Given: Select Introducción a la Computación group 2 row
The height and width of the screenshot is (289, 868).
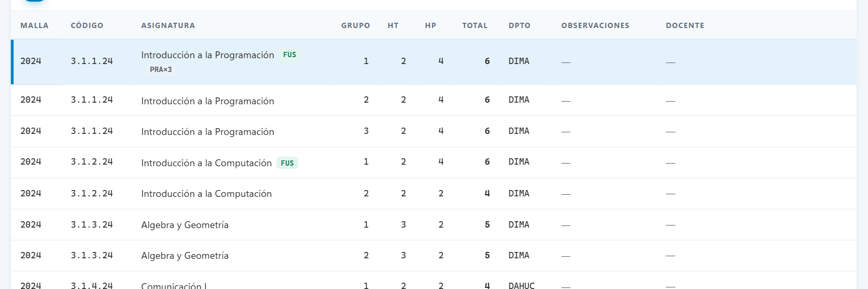Looking at the screenshot, I should point(434,194).
